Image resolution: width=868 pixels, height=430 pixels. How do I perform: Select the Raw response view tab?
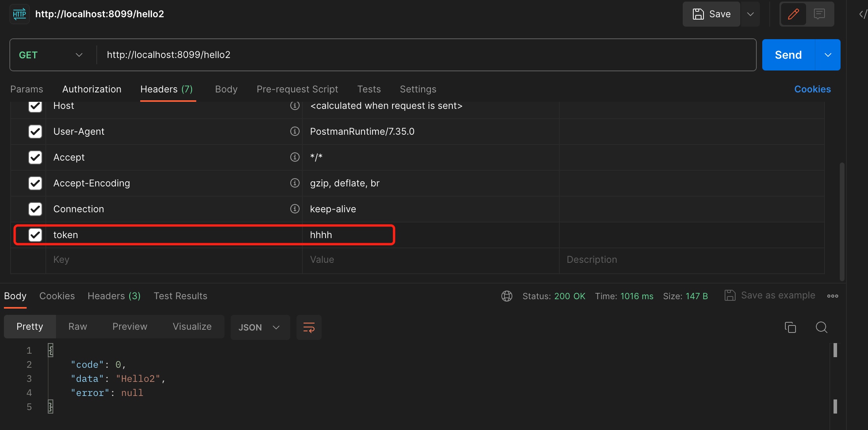coord(78,327)
